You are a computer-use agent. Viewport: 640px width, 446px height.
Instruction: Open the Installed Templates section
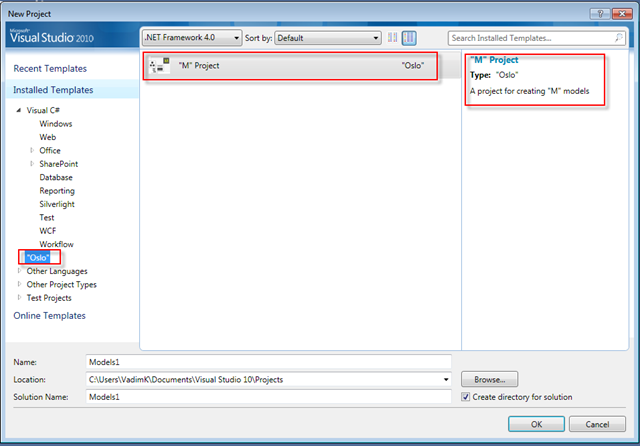pyautogui.click(x=53, y=90)
